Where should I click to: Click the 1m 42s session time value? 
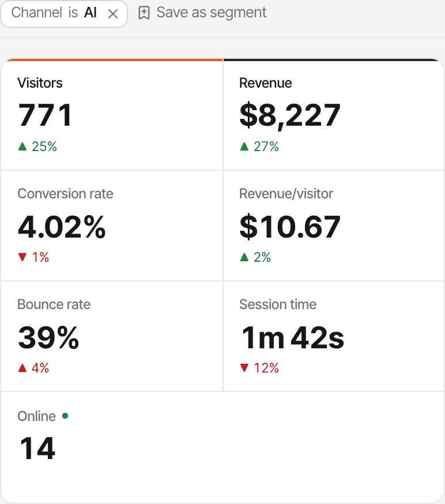click(292, 337)
